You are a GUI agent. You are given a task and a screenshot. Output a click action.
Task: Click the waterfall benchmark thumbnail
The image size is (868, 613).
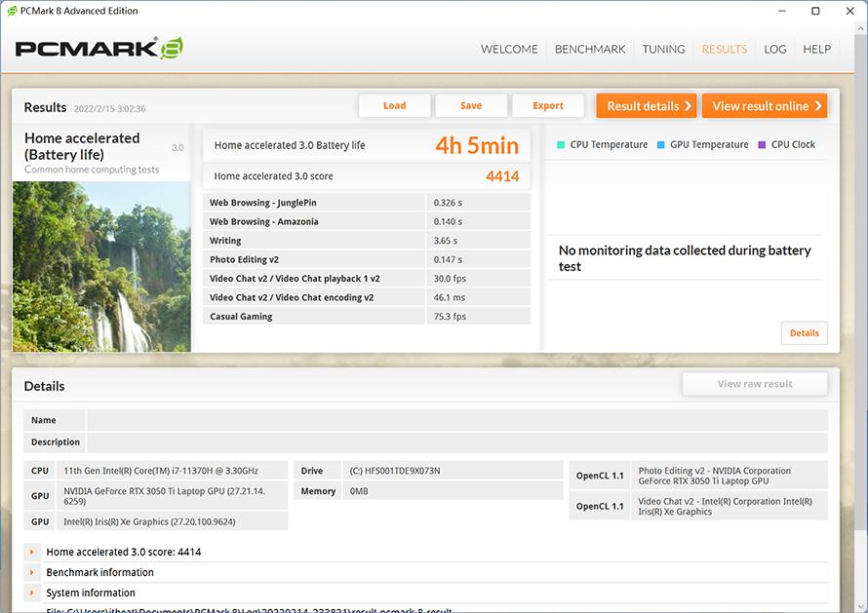click(101, 266)
